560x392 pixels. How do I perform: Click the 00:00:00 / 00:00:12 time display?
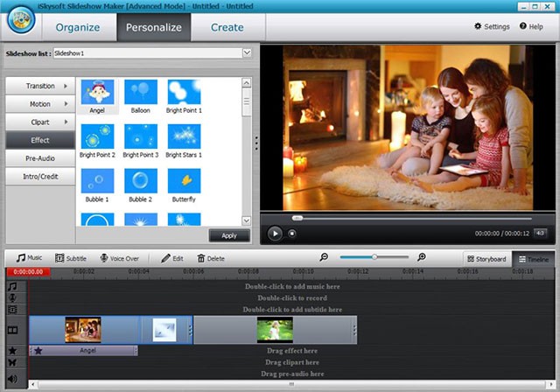click(x=501, y=234)
